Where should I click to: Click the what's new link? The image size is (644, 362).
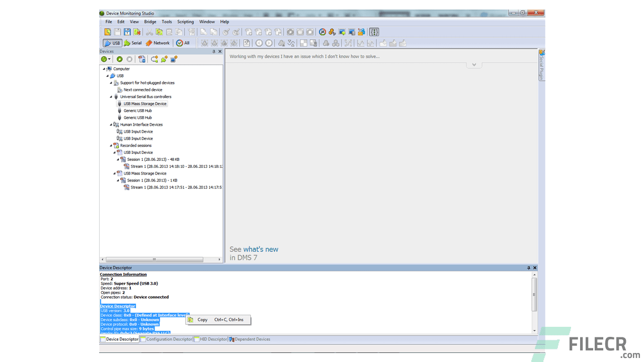coord(261,249)
